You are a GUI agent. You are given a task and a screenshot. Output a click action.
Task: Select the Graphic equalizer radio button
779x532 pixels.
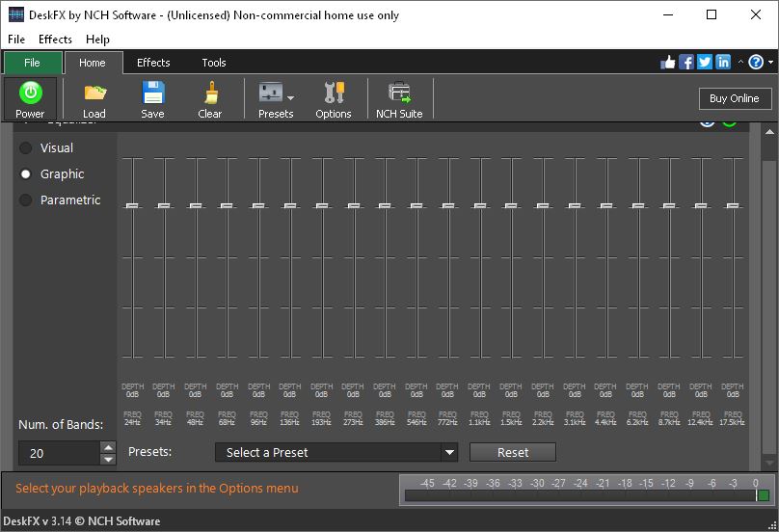[26, 174]
